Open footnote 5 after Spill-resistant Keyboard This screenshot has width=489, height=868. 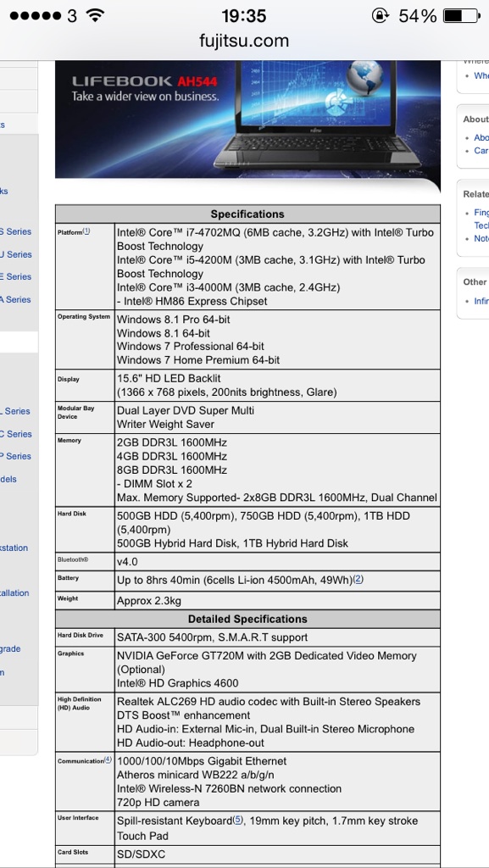tap(238, 820)
